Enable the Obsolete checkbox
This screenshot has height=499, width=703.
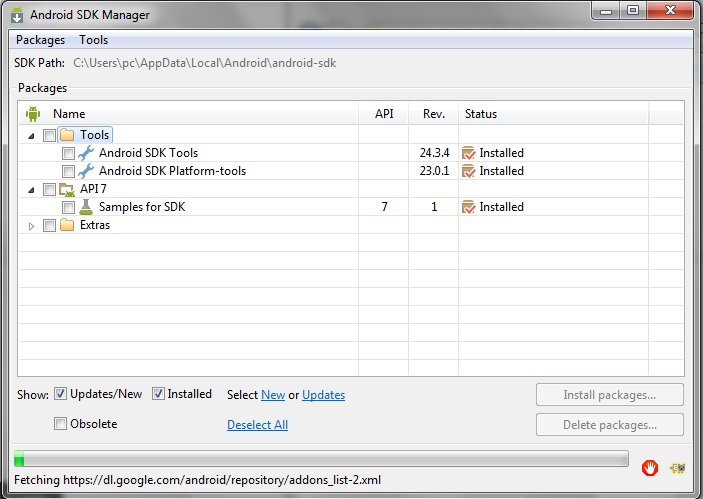coord(61,424)
